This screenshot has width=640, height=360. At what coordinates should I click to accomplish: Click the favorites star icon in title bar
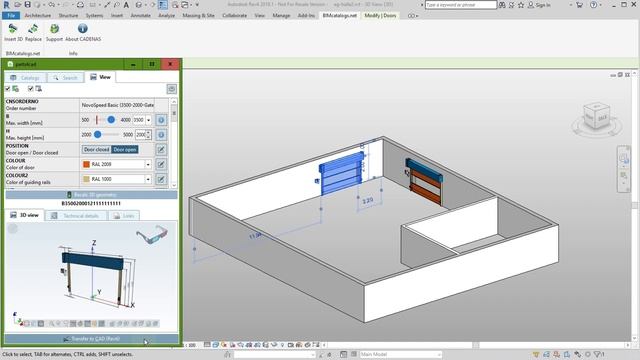click(521, 5)
